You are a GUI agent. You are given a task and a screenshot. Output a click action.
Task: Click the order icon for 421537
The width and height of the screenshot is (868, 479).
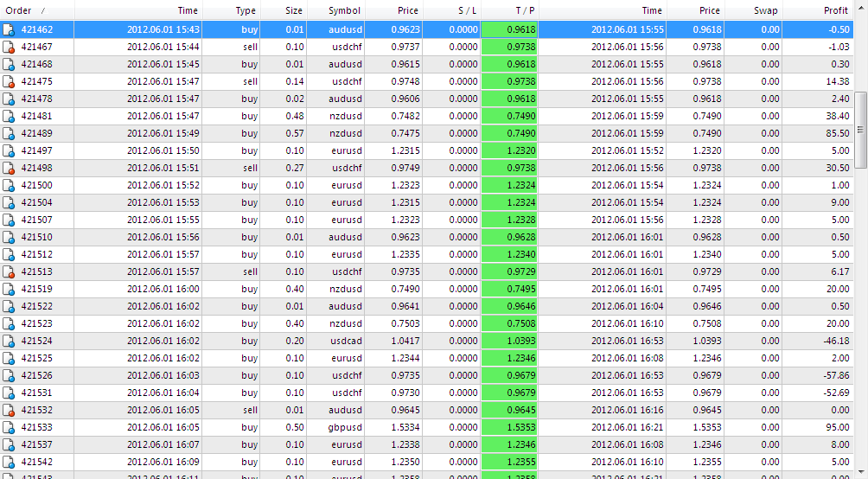(x=9, y=444)
